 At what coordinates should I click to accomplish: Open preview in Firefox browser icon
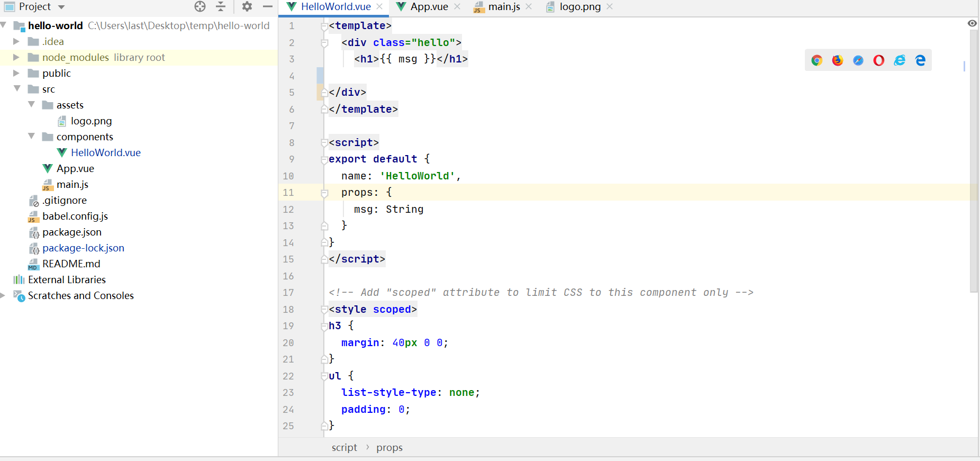837,60
